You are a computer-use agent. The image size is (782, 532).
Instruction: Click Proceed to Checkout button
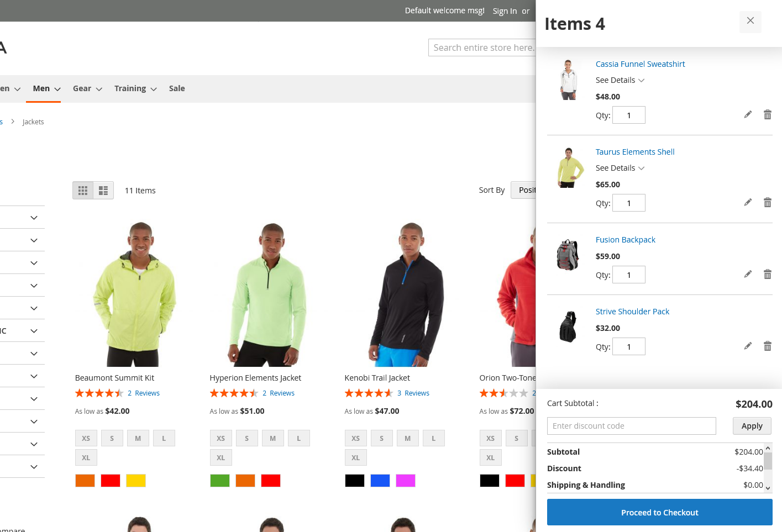pyautogui.click(x=659, y=513)
